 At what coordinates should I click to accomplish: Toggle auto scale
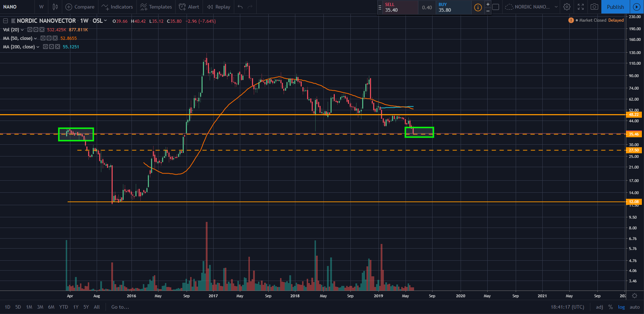[634, 307]
